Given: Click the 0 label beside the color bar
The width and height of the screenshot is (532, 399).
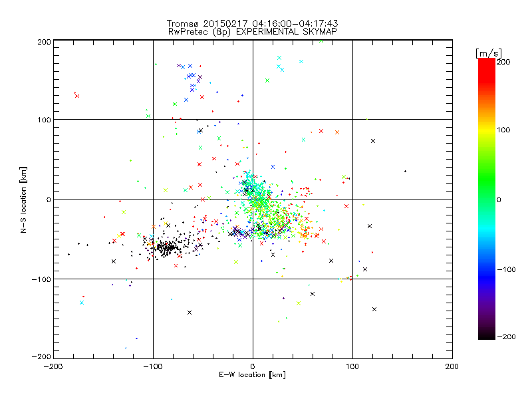Looking at the screenshot, I should tap(499, 199).
